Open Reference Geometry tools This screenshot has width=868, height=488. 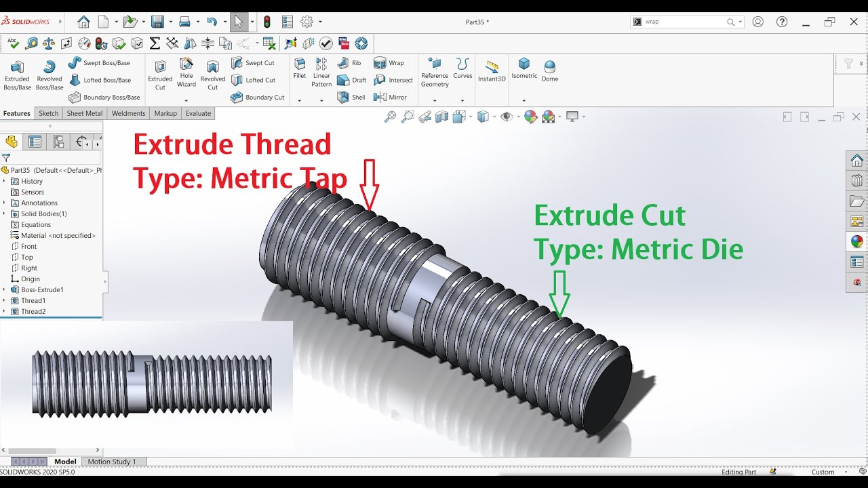[x=435, y=73]
